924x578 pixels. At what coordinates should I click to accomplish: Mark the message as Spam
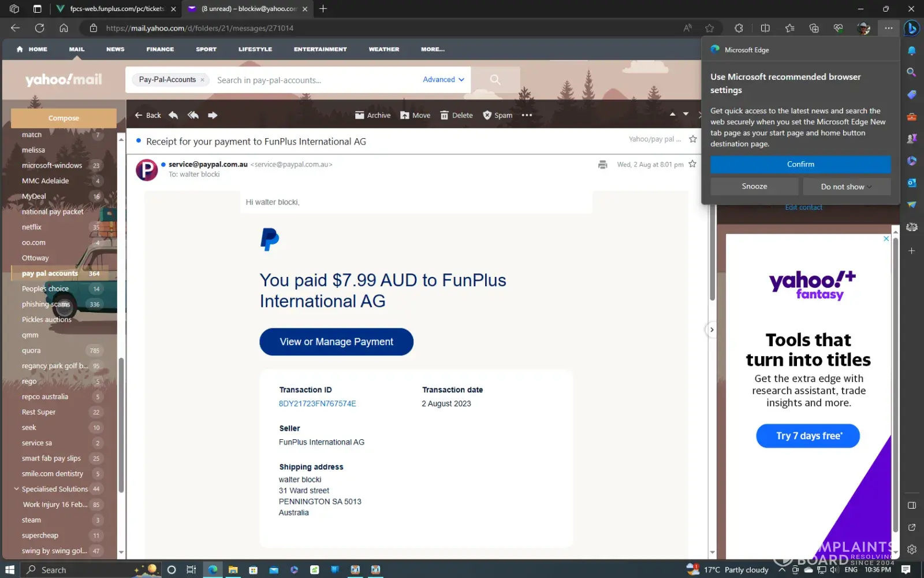pyautogui.click(x=497, y=115)
